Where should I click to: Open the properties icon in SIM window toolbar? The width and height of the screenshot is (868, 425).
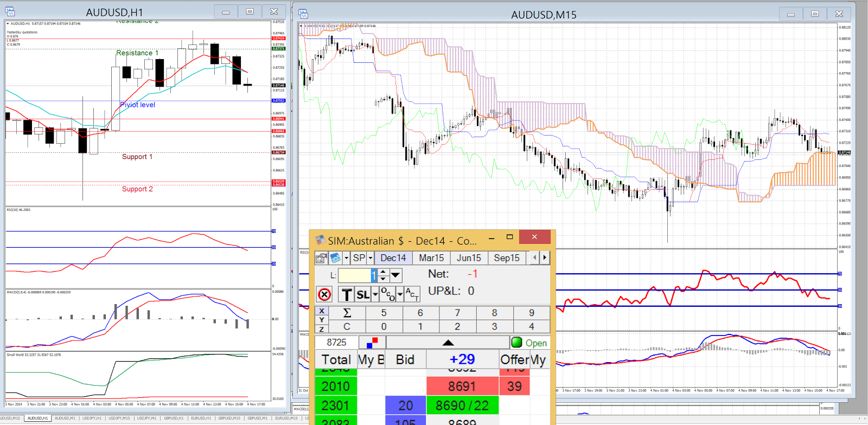[321, 258]
